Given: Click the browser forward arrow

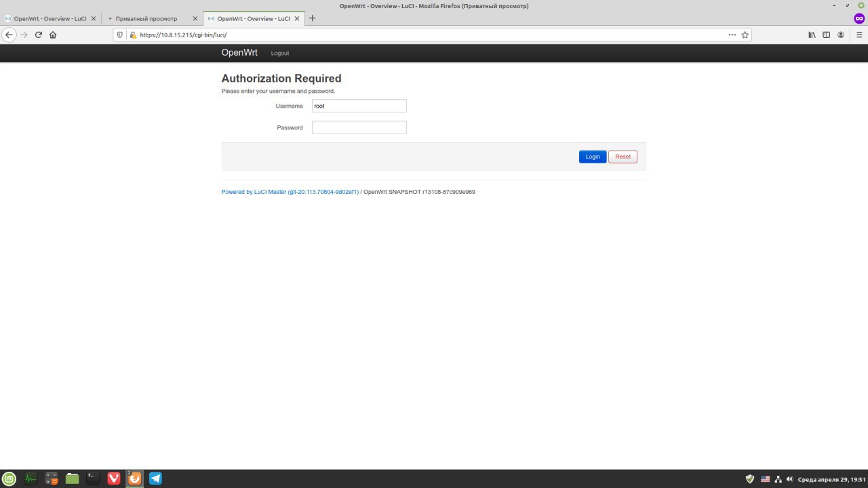Looking at the screenshot, I should [24, 35].
